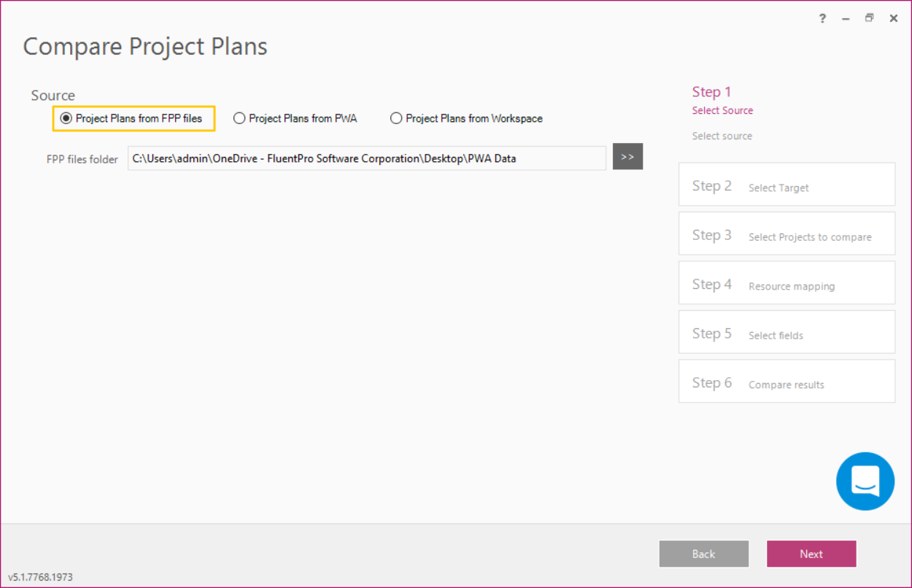912x588 pixels.
Task: Click the "Select source" subtitle under Step 1
Action: (722, 136)
